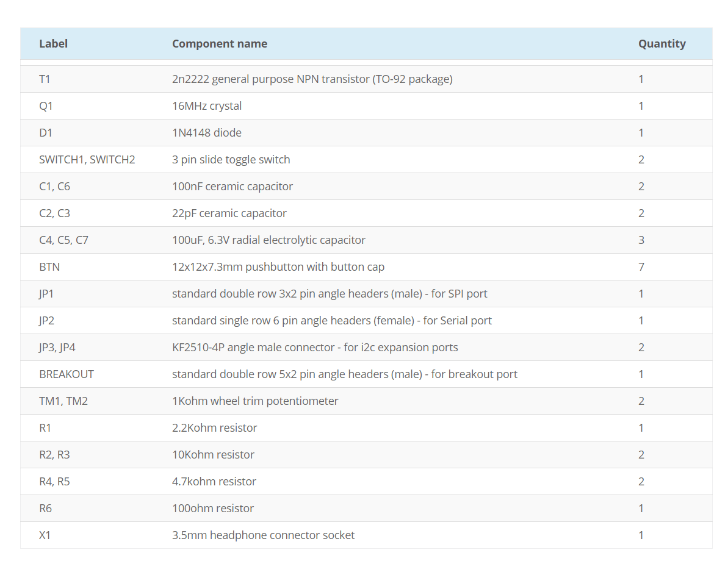Click quantity '3' in the C4 row
728x575 pixels.
641,240
